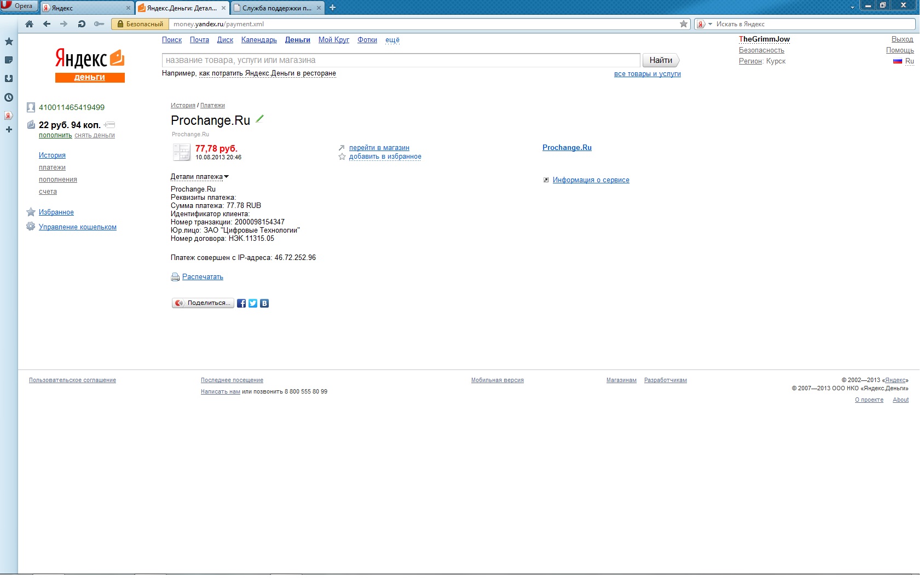Open the пополнения link in sidebar

(58, 180)
